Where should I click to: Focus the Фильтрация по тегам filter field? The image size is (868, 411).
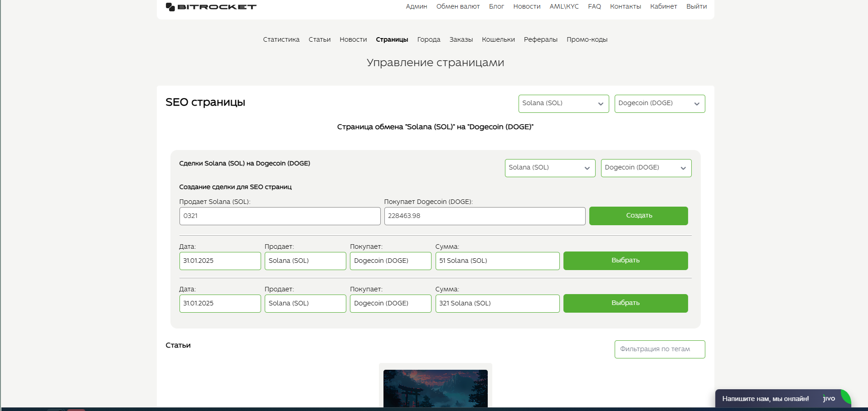point(659,349)
